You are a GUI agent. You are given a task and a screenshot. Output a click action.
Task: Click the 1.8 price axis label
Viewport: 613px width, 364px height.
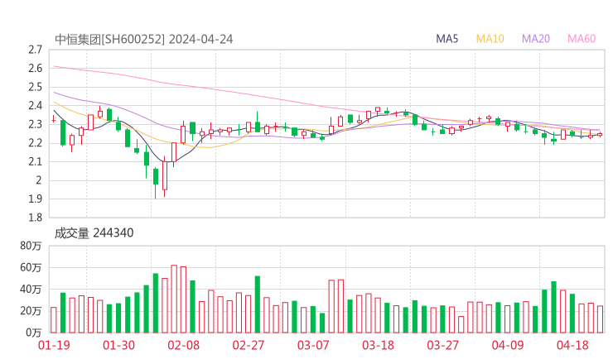click(x=35, y=218)
